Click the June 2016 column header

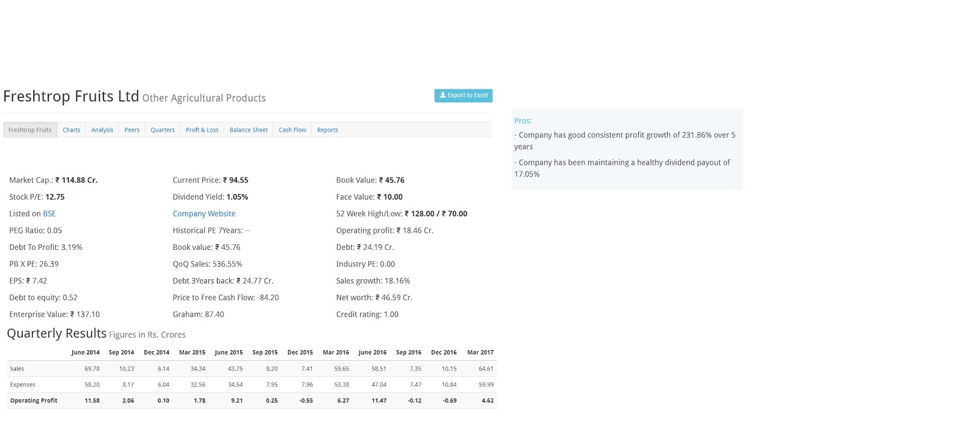pyautogui.click(x=372, y=353)
